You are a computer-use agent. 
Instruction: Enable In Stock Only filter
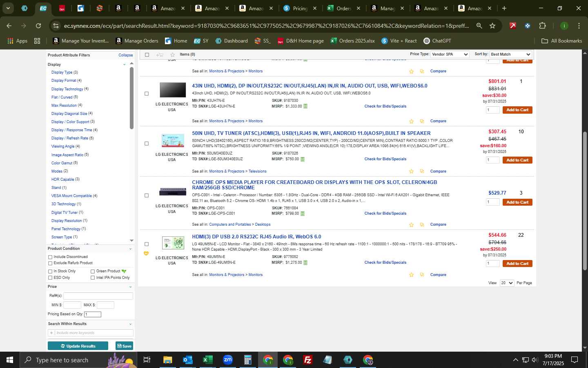(x=50, y=272)
